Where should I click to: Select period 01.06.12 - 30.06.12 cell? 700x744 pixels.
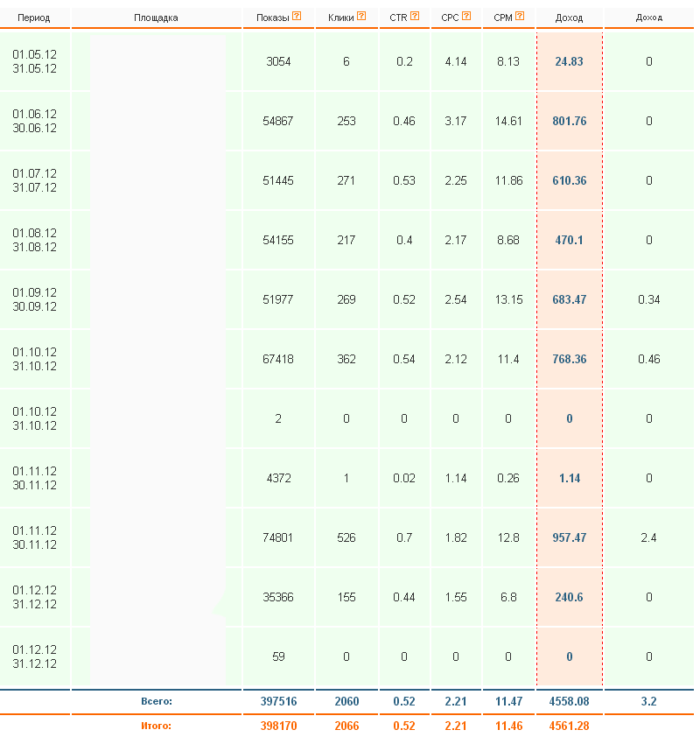coord(35,121)
